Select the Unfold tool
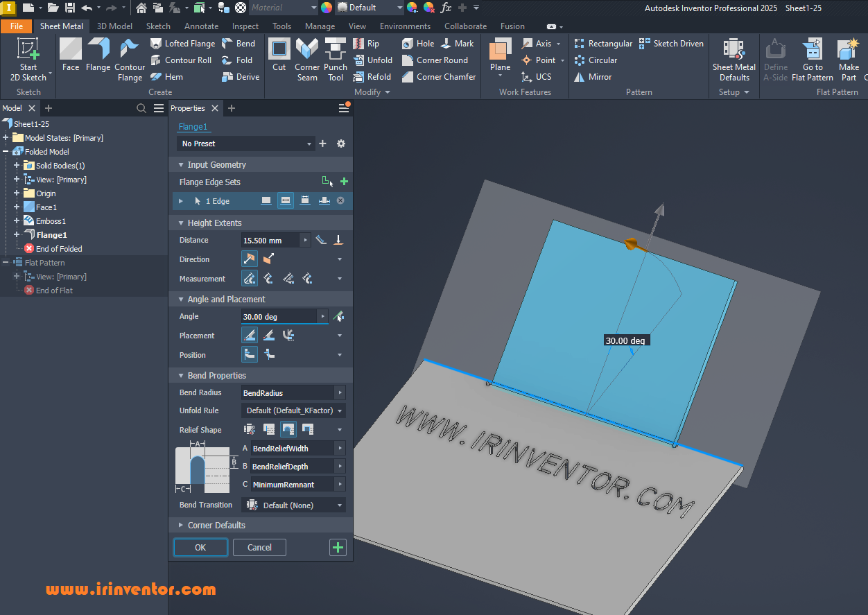 373,60
